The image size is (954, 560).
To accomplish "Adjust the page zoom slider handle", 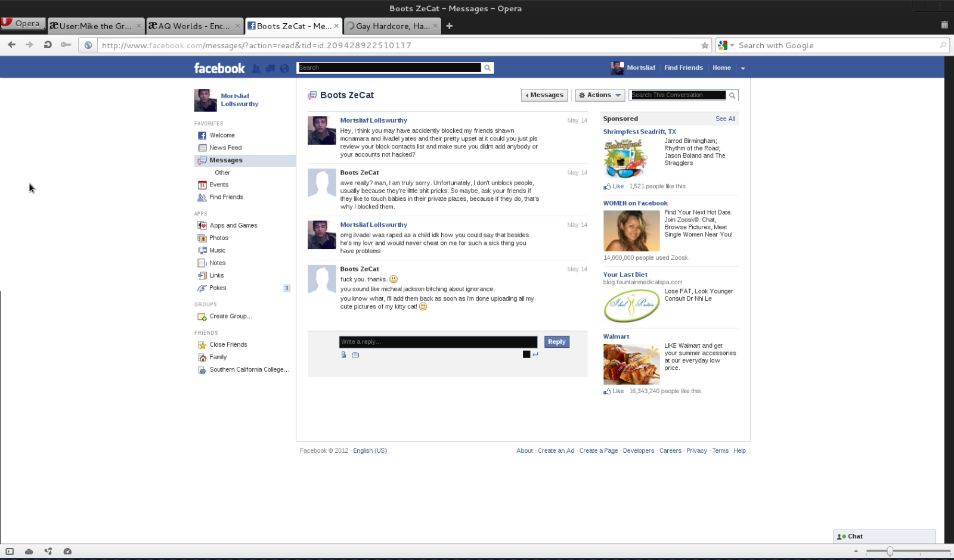I will click(x=890, y=551).
